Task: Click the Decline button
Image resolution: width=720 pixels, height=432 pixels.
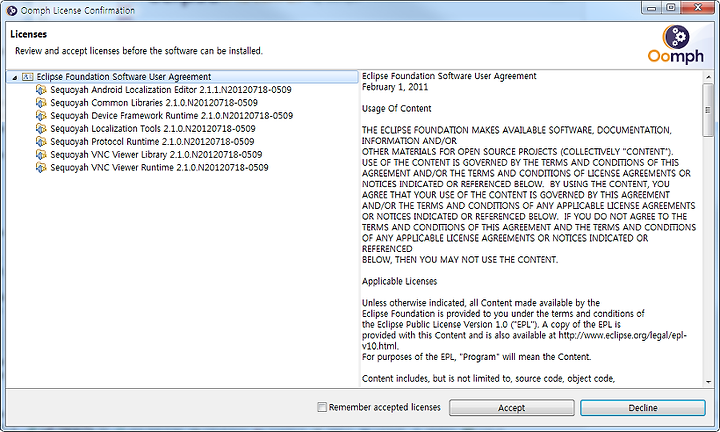Action: 642,408
